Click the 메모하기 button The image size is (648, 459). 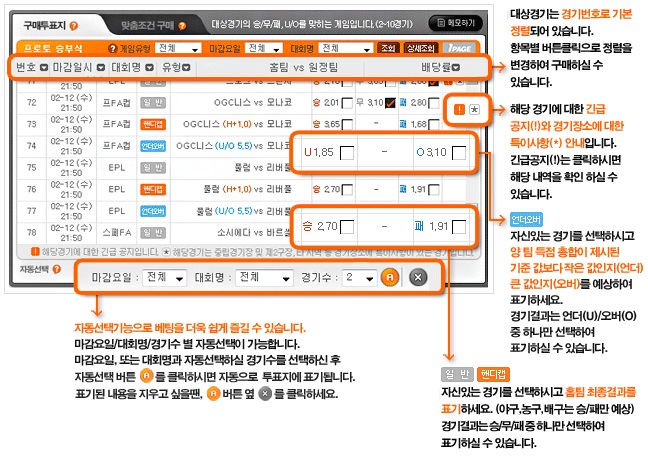(456, 23)
